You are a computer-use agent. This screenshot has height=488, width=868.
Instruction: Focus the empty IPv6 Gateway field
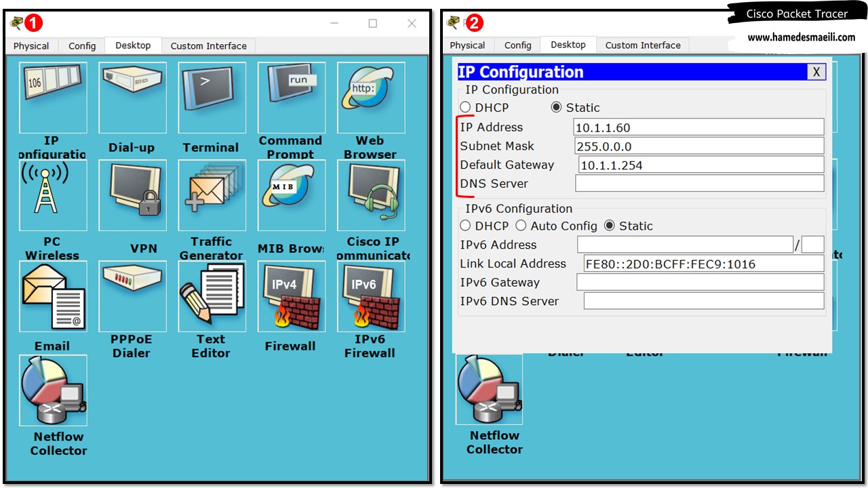pyautogui.click(x=701, y=282)
